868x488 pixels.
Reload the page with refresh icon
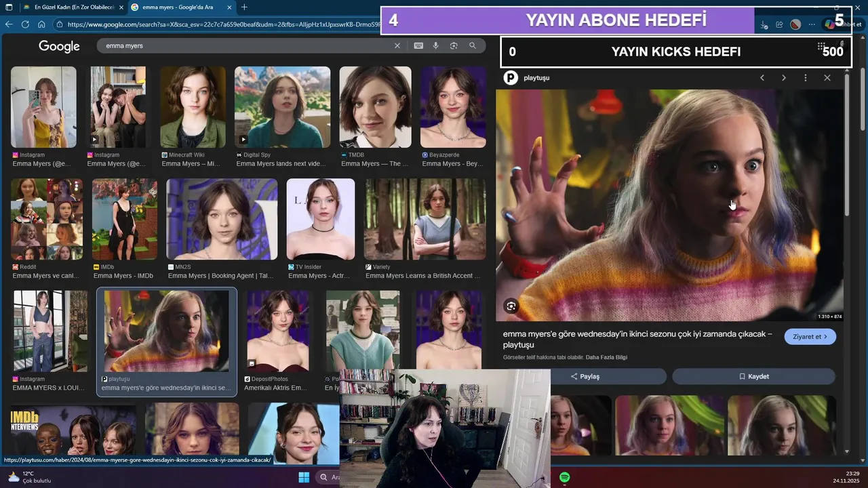point(25,24)
